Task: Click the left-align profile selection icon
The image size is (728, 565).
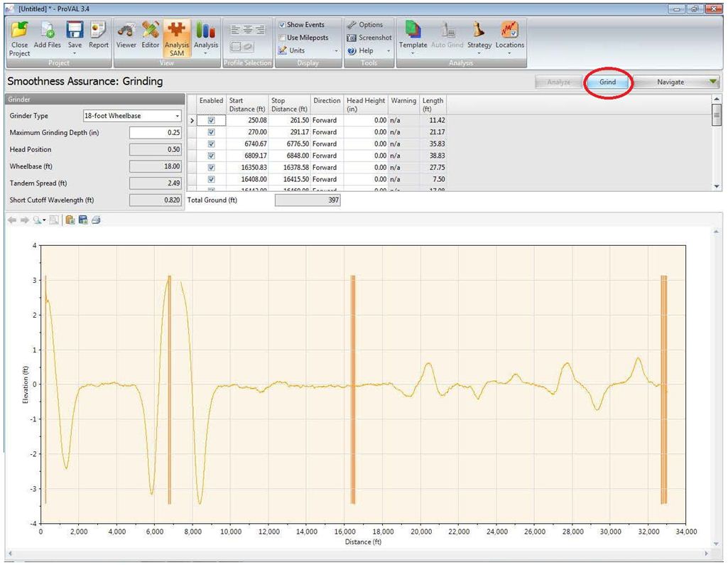Action: [235, 30]
